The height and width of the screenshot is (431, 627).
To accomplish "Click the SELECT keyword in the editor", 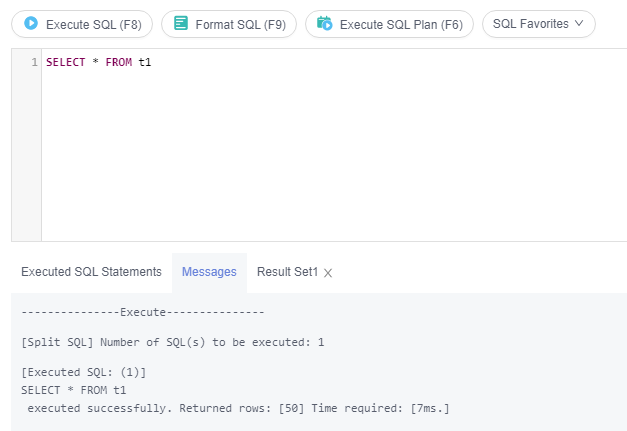I will 66,62.
